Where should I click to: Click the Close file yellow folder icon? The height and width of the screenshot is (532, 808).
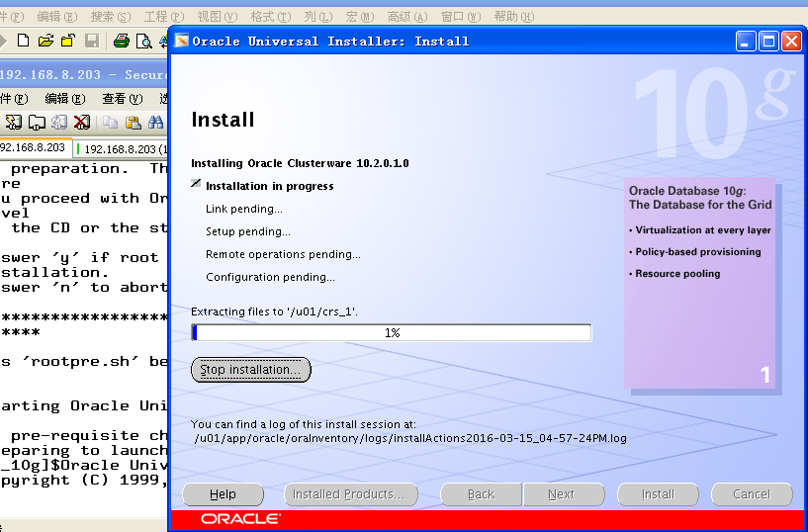(x=68, y=41)
